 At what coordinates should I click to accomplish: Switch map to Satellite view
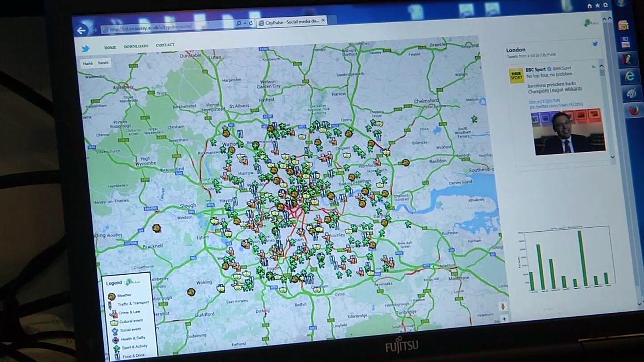click(103, 63)
